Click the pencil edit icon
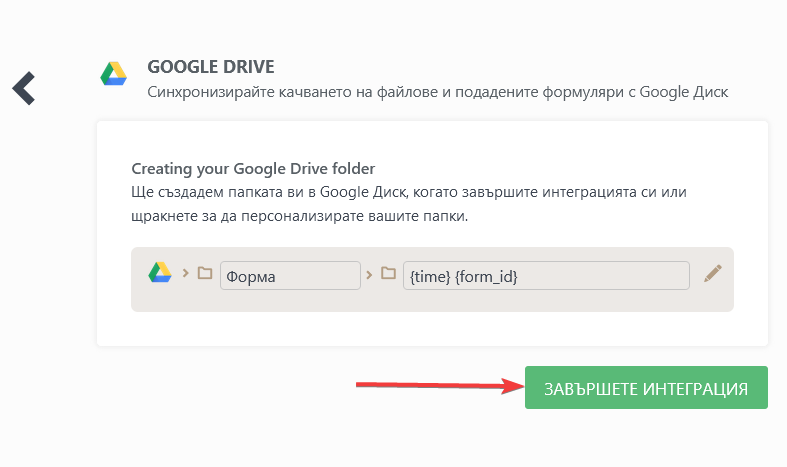 click(x=712, y=274)
